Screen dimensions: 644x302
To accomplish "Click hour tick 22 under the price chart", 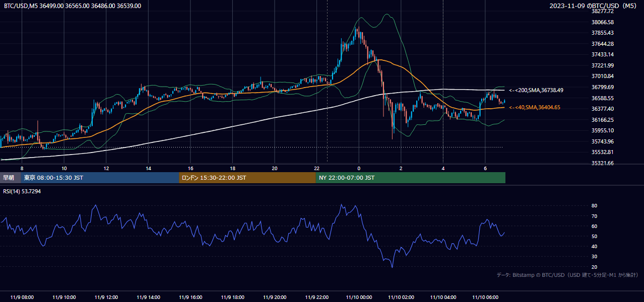I will point(316,168).
